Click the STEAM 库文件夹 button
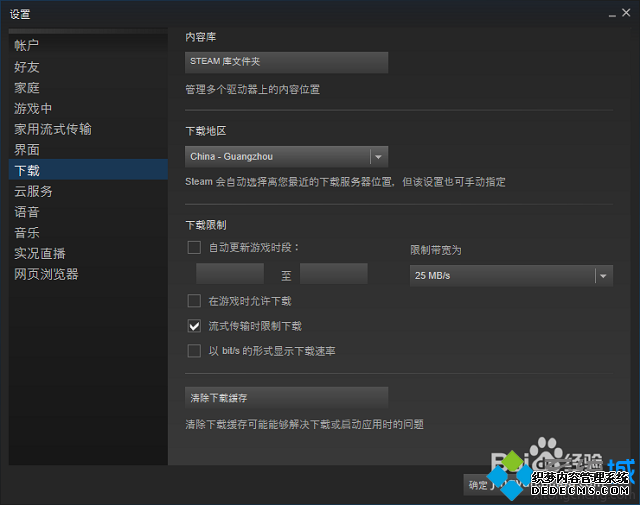The image size is (640, 505). (x=286, y=62)
